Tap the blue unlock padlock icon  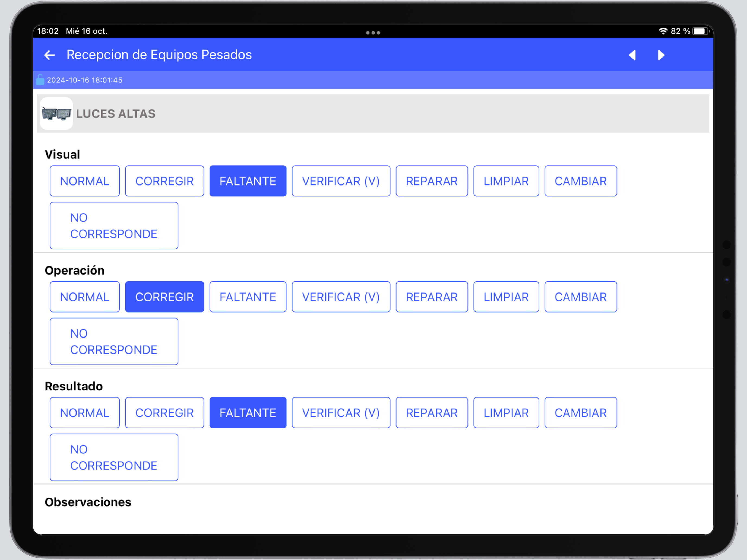coord(40,80)
